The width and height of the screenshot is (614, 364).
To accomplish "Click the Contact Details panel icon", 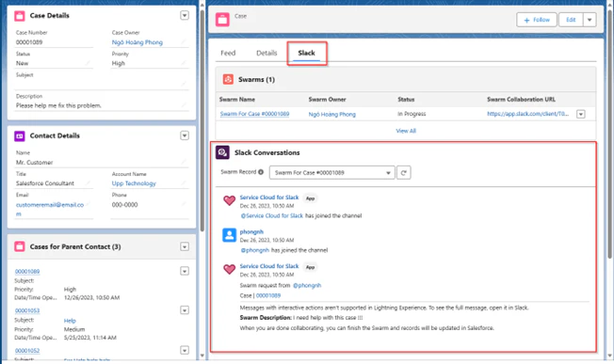I will click(20, 135).
